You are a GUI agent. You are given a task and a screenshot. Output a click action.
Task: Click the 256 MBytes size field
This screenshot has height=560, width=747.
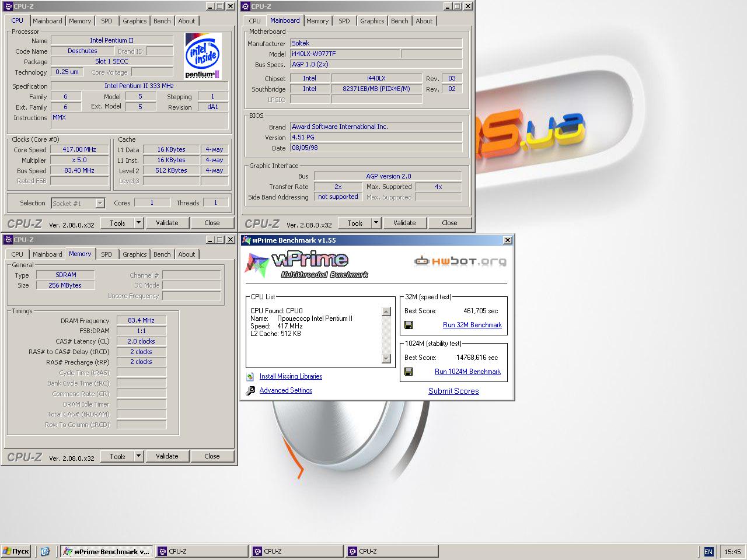click(65, 285)
